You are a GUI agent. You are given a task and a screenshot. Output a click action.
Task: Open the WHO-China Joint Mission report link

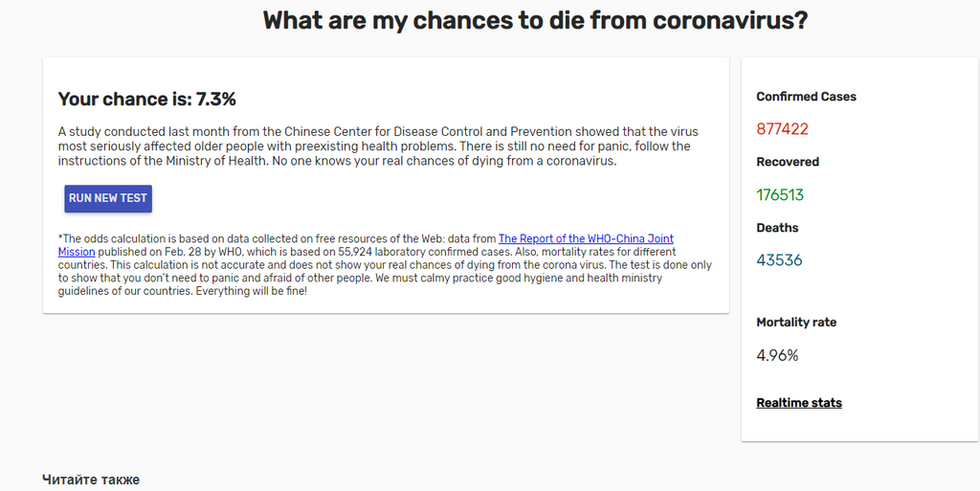coord(586,238)
